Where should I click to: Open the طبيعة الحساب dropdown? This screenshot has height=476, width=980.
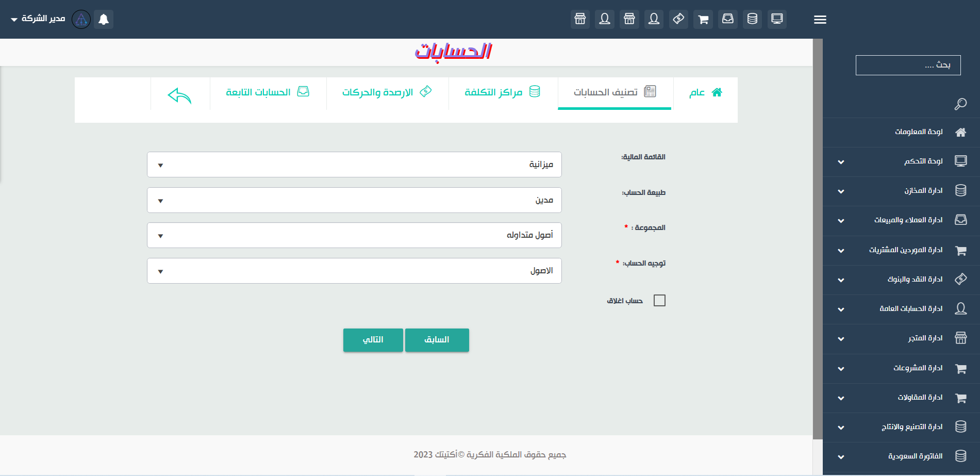[x=354, y=200]
